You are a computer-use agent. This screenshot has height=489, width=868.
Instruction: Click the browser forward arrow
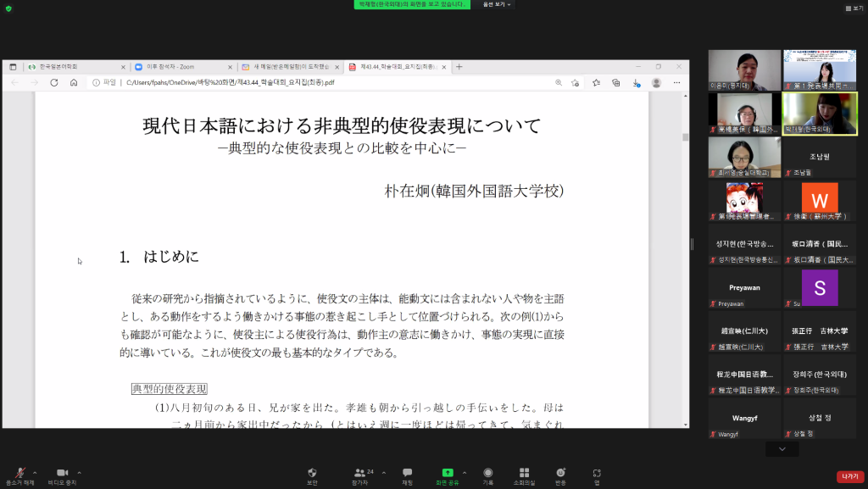point(34,82)
